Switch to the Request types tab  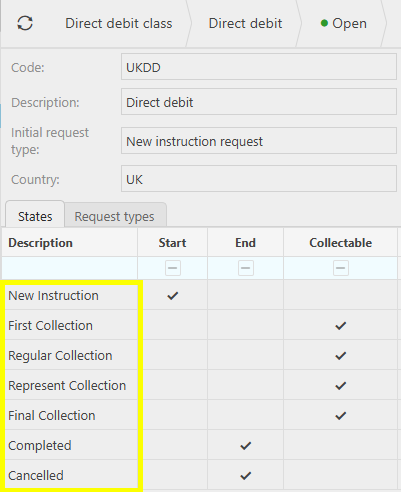[x=114, y=217]
